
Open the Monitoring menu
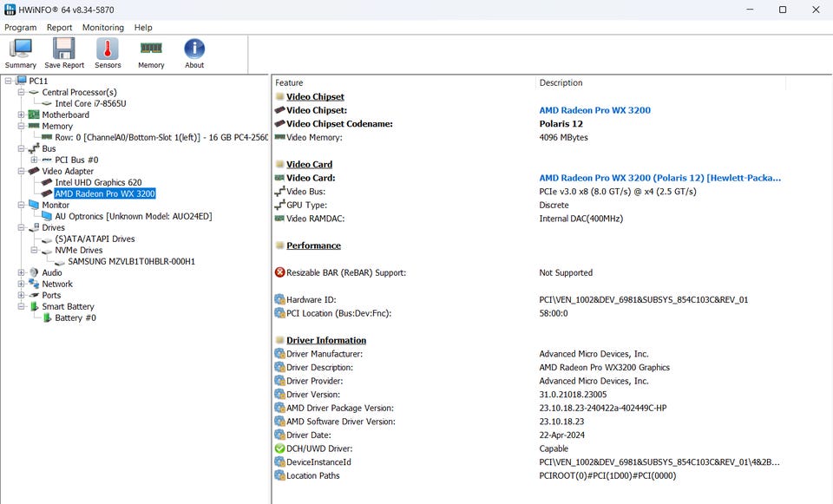pyautogui.click(x=103, y=28)
